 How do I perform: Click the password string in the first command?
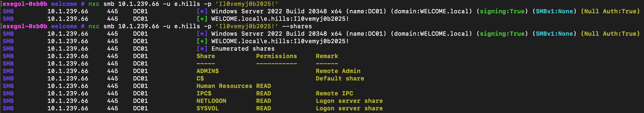(247, 4)
